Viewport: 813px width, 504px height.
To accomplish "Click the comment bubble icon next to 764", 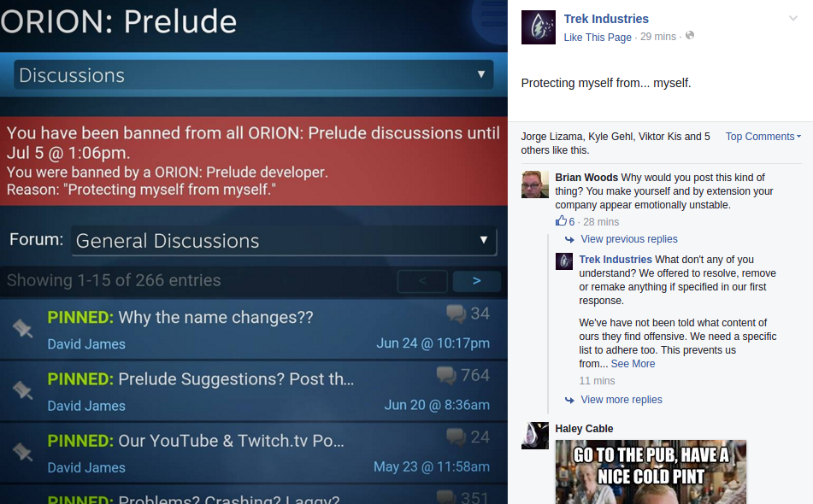I will click(446, 375).
